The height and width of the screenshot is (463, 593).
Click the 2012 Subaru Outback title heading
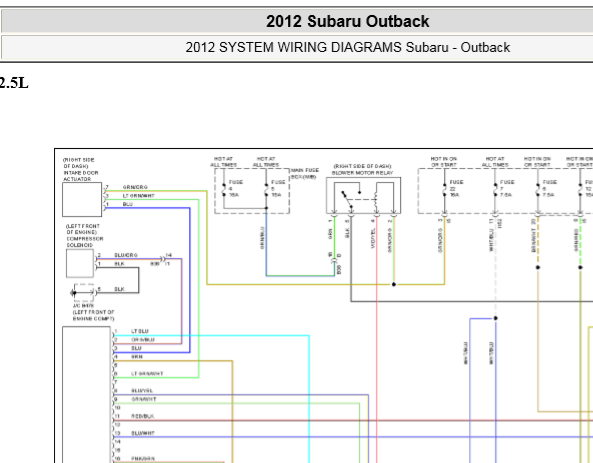coord(348,21)
